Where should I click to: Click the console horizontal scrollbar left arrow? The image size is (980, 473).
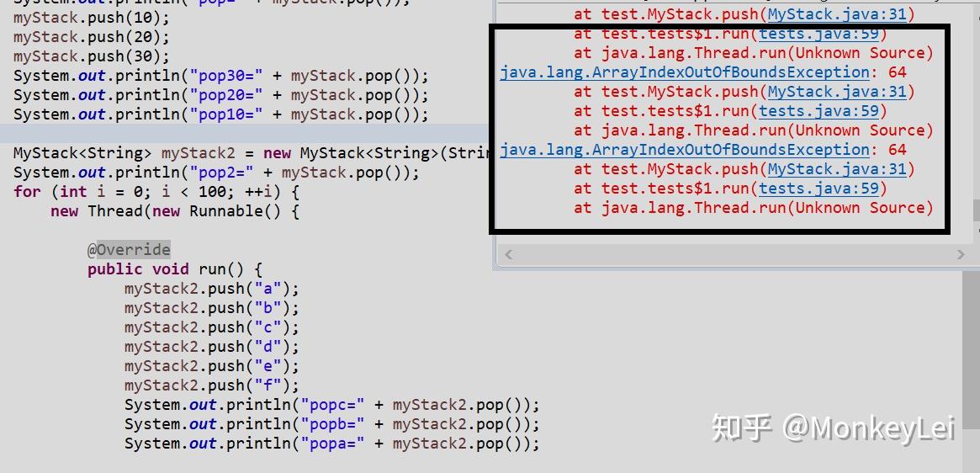509,255
